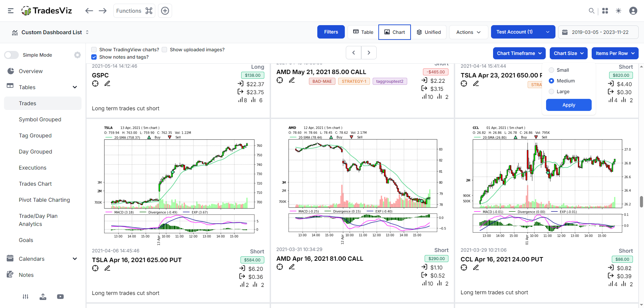Viewport: 644px width, 308px height.
Task: Open Custom Dashboard List selector
Action: click(50, 32)
